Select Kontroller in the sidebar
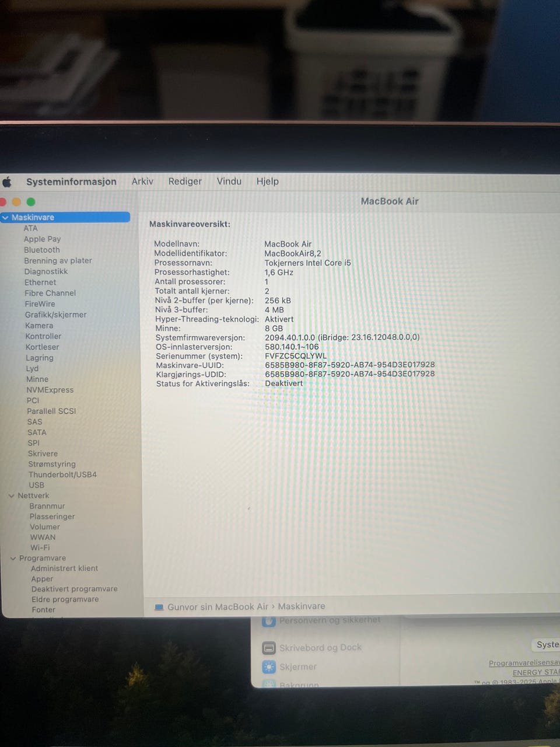560x747 pixels. [43, 336]
